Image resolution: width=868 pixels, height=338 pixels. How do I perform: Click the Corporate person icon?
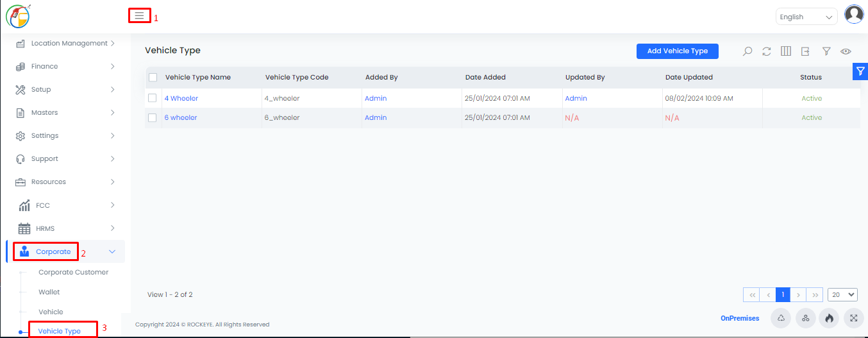click(25, 252)
